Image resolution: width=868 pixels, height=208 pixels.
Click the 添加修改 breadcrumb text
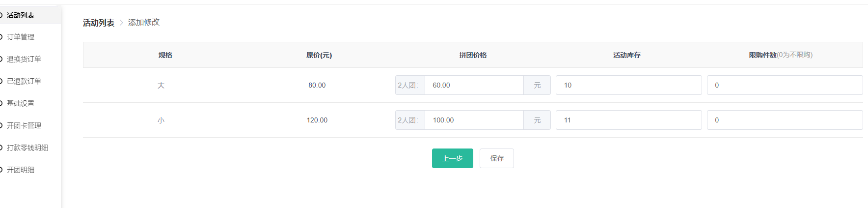144,23
